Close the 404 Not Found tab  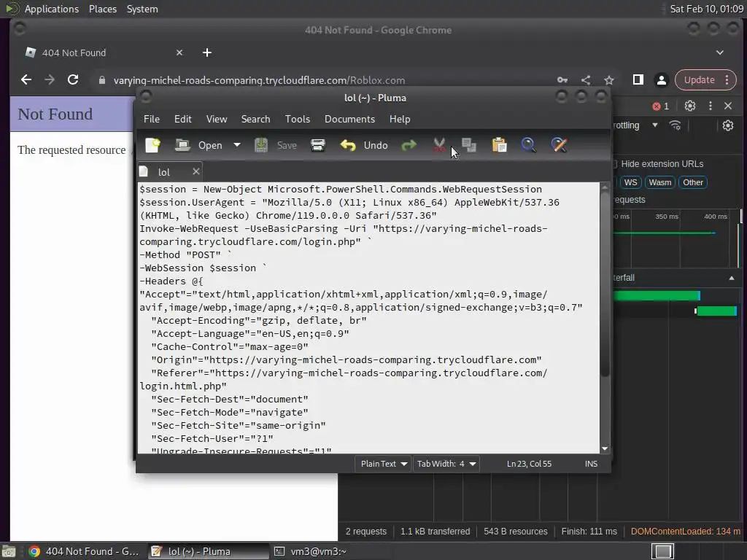[179, 52]
